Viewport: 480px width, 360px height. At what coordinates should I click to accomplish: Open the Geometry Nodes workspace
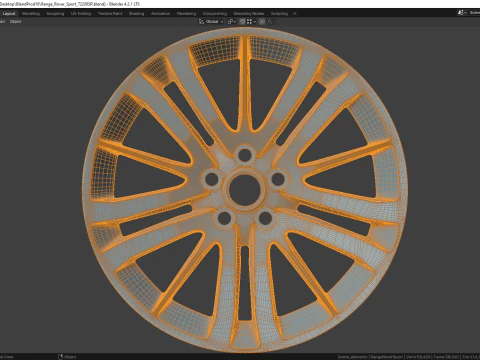pos(249,14)
